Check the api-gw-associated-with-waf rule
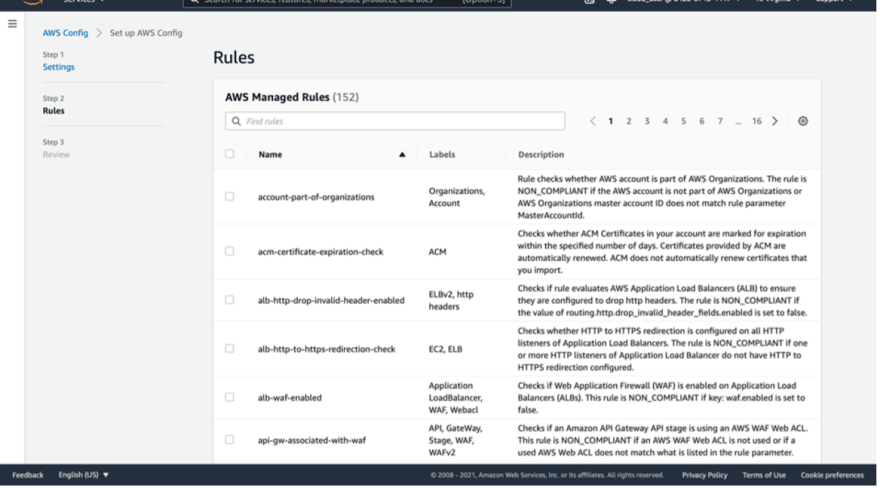Image resolution: width=880 pixels, height=488 pixels. pyautogui.click(x=230, y=440)
